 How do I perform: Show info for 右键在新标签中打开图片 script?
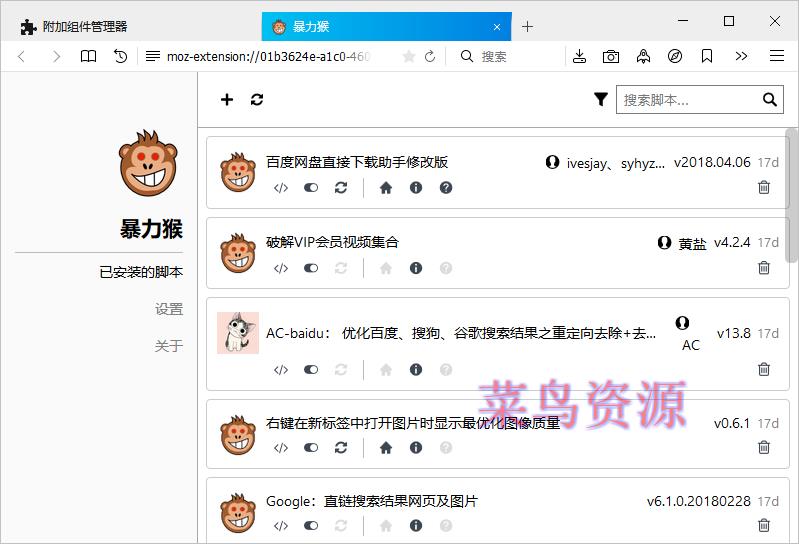[416, 449]
